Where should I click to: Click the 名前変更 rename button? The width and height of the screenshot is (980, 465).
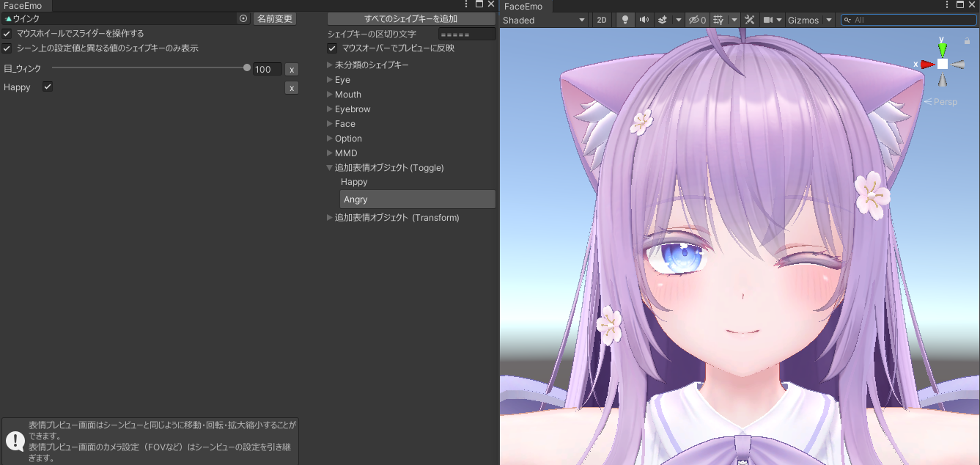point(275,18)
